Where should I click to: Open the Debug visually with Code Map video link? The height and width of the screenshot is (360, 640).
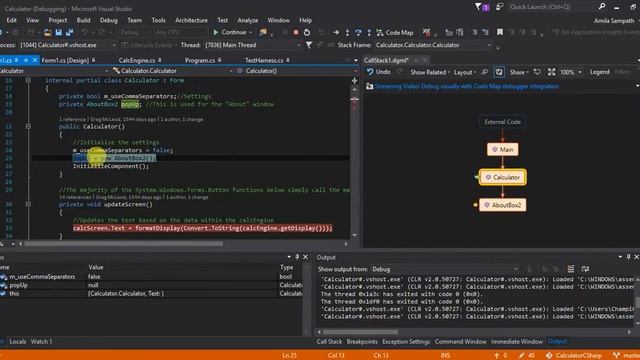(x=467, y=86)
